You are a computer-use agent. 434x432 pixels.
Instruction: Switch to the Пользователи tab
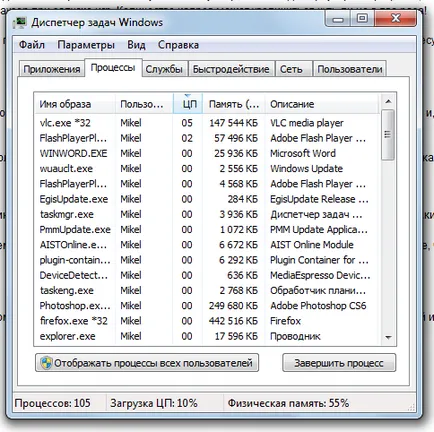350,69
